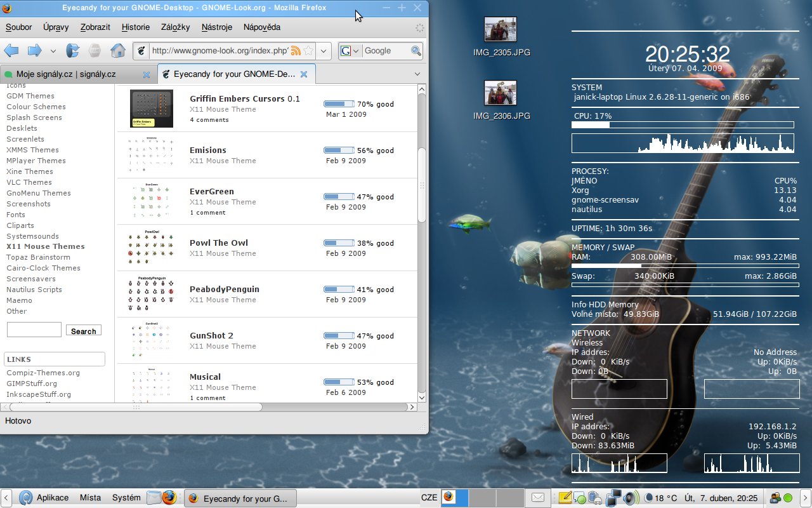Go to the Firefox home page
This screenshot has width=812, height=508.
click(117, 50)
